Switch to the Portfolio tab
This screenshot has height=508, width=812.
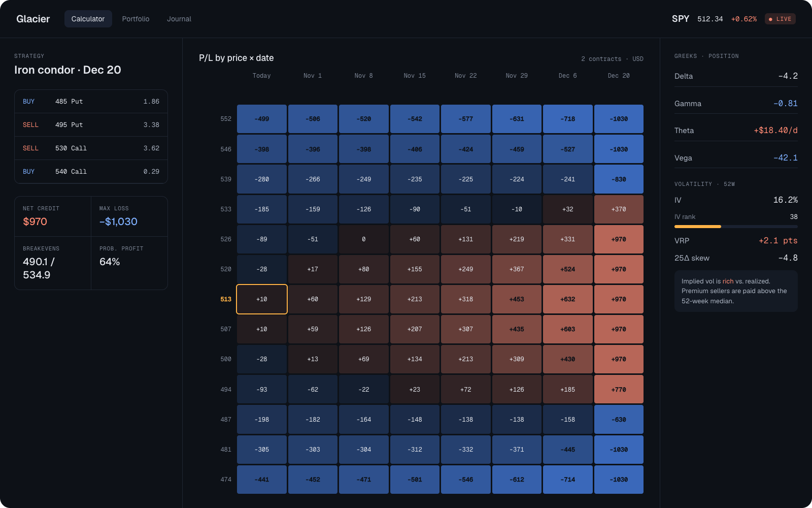[x=136, y=19]
